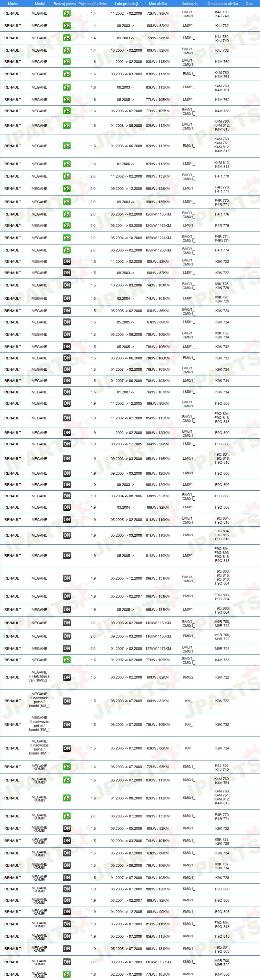Click the engine codes cell F4R 774, F4Rt 774
This screenshot has height=980, width=260.
(222, 239)
